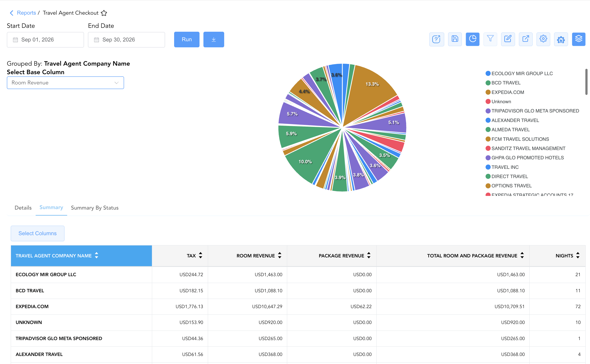Click the save report floppy icon

coord(455,39)
